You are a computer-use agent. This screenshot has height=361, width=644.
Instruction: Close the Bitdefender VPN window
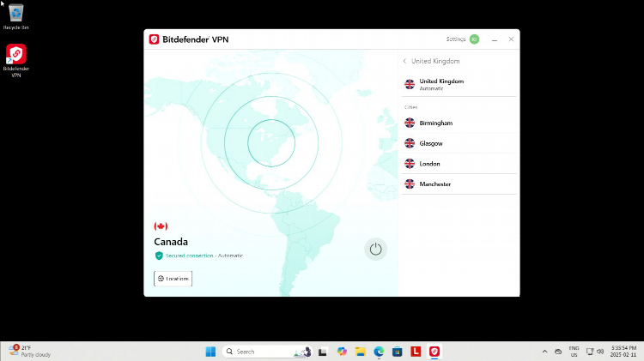511,39
